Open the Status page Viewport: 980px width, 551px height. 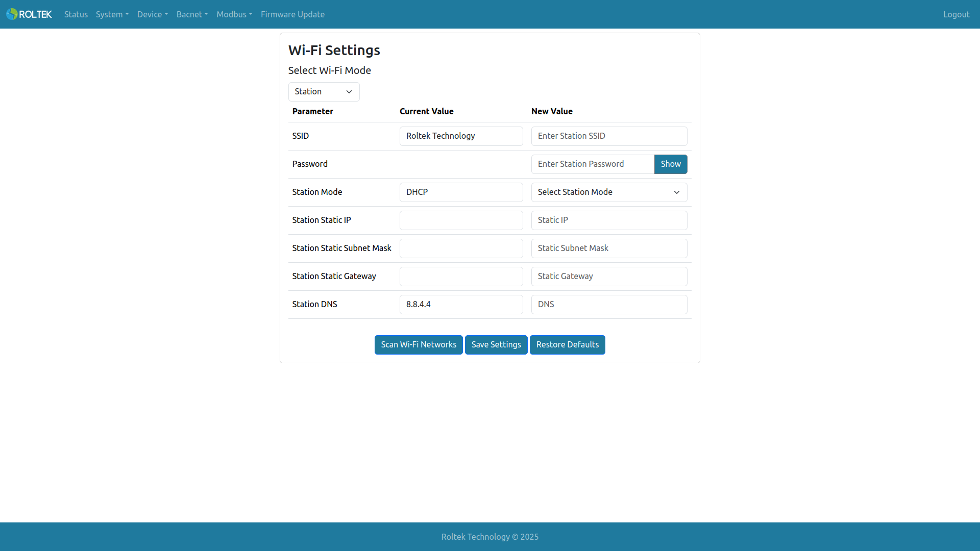coord(76,14)
